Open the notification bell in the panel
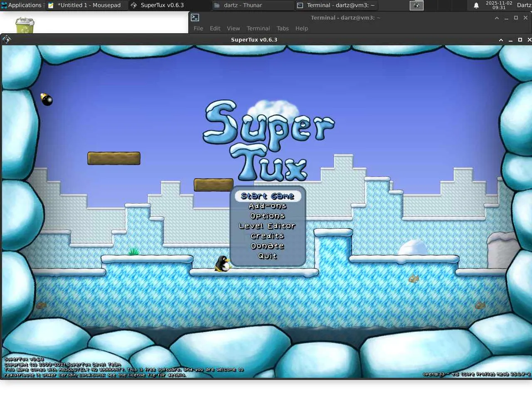532x399 pixels. click(476, 5)
